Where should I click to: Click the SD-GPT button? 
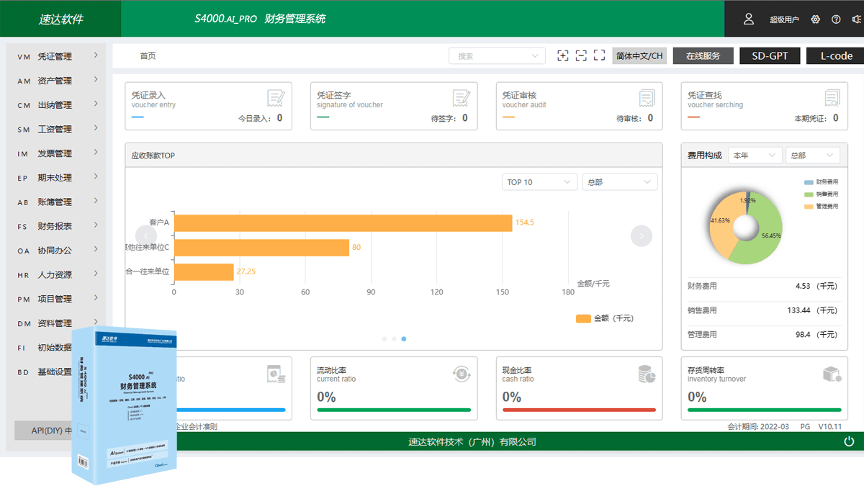click(770, 55)
